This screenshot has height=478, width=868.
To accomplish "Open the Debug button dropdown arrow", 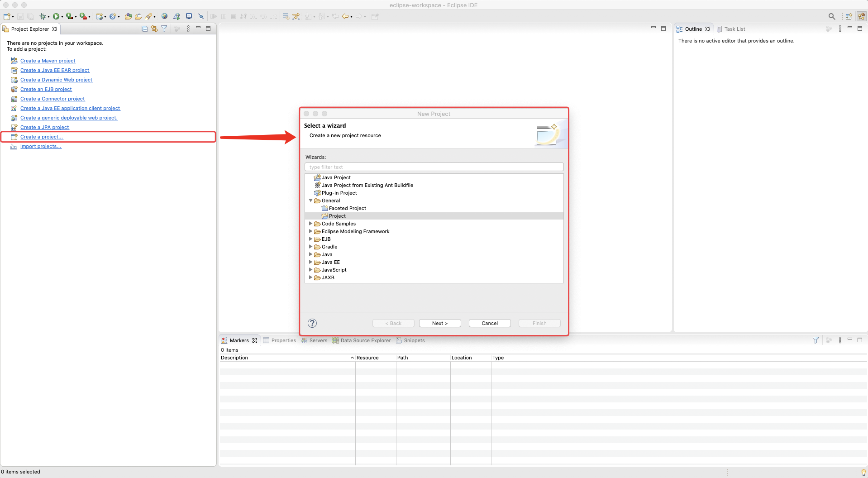I will click(x=48, y=17).
